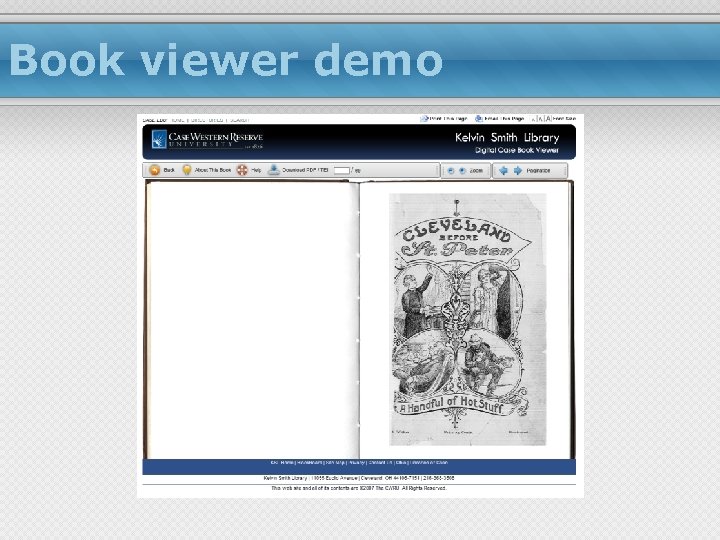
Task: Click the orange Back arrow icon
Action: pyautogui.click(x=155, y=170)
